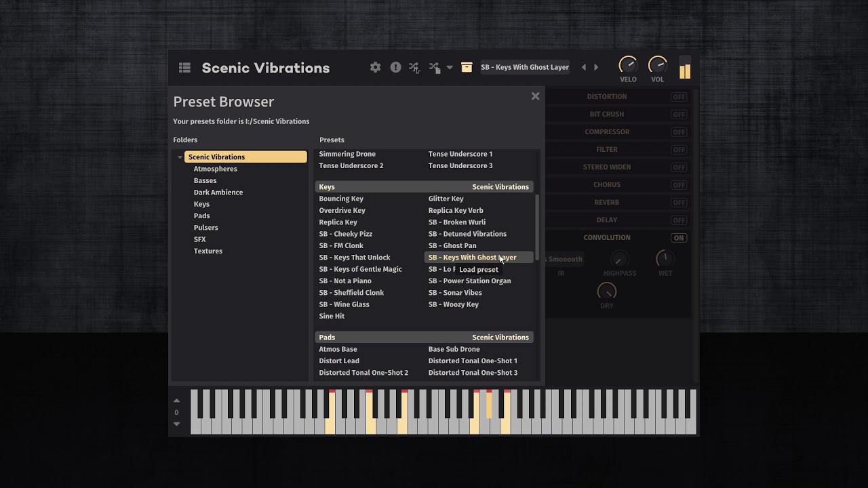Load the SB - Cheeky Pizz preset
The width and height of the screenshot is (868, 488).
[346, 234]
